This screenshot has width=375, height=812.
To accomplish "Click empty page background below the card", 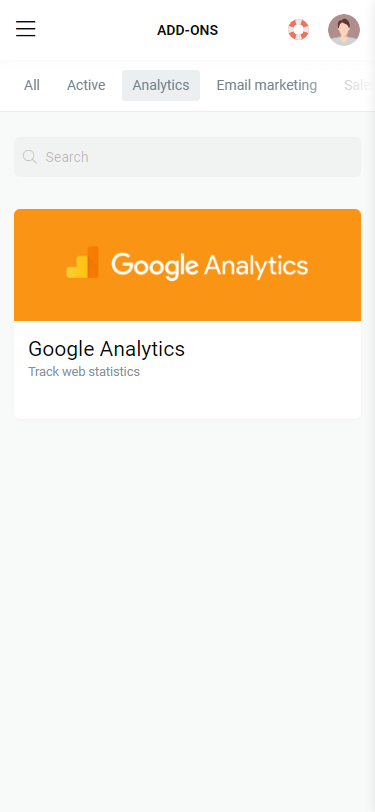I will click(188, 611).
